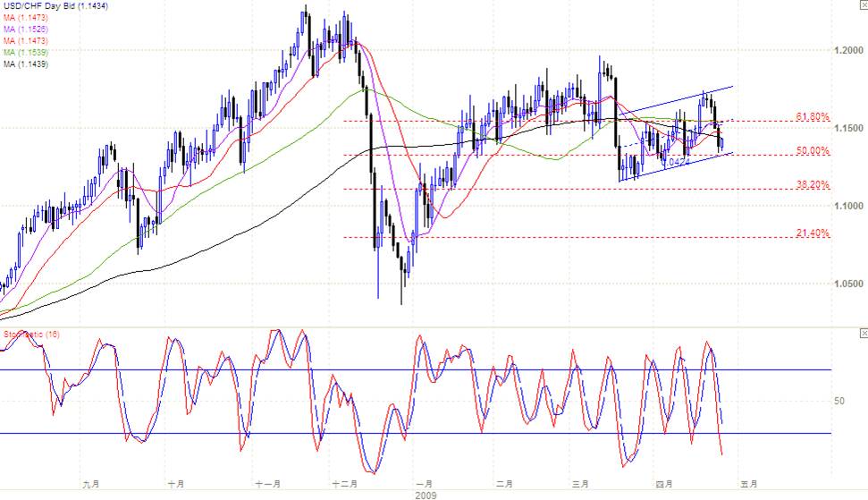Close the Stochastic indicator panel
This screenshot has width=868, height=500.
[864, 334]
